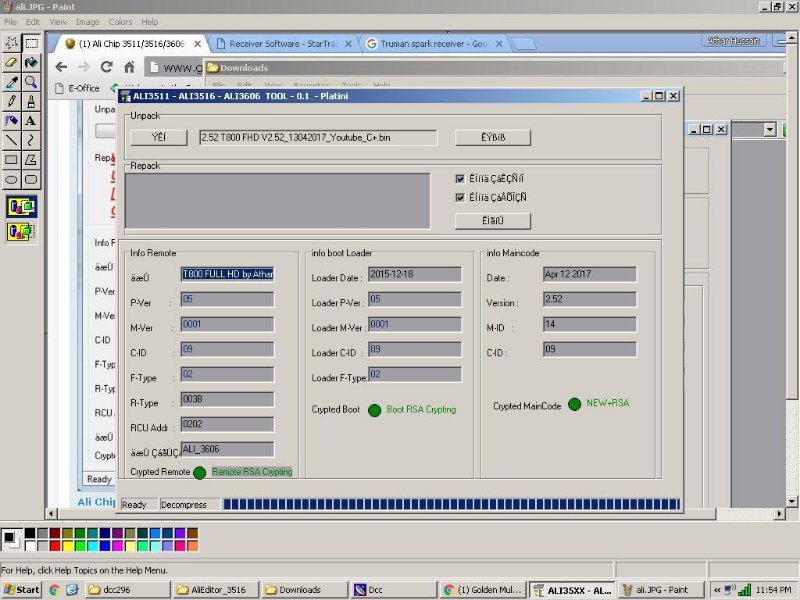The width and height of the screenshot is (800, 600).
Task: Select the Free-Form Select tool in Paint
Action: click(x=12, y=43)
